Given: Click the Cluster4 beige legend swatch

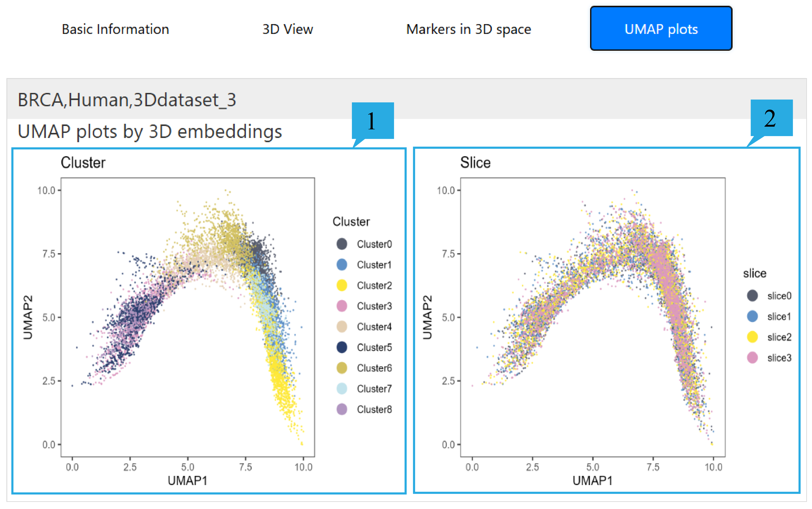Looking at the screenshot, I should 342,327.
